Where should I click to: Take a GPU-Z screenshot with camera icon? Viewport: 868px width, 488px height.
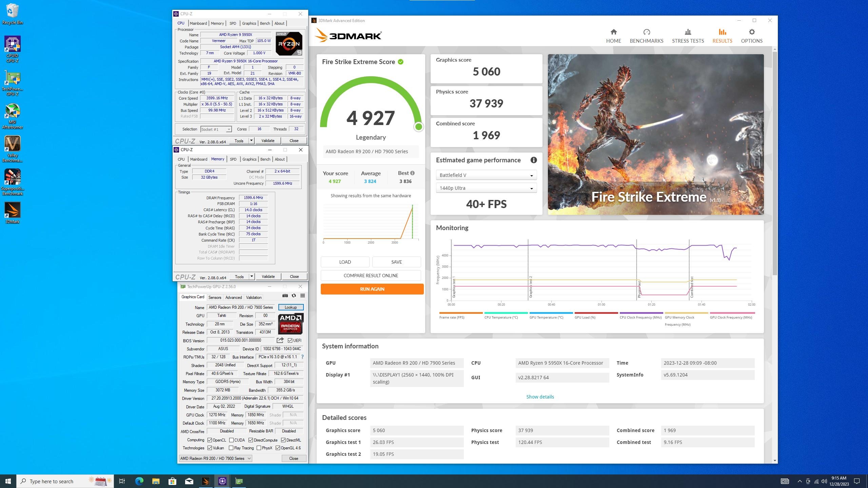coord(285,296)
